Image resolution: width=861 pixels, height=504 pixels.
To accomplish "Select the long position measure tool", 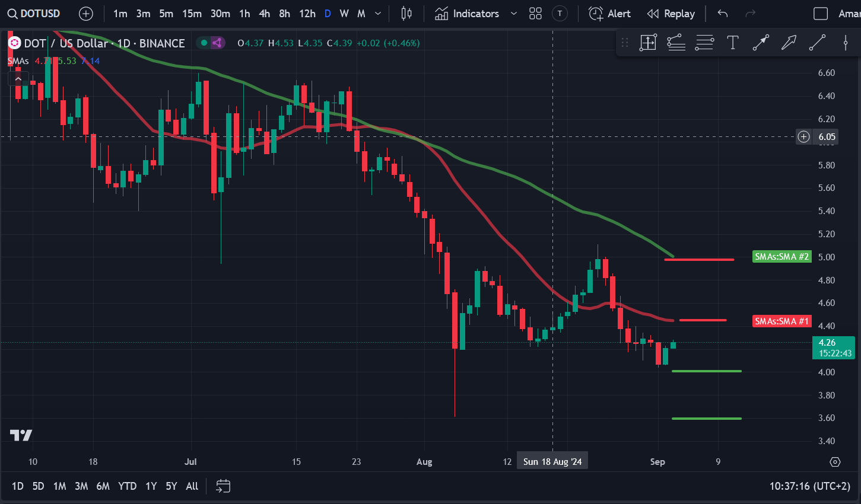I will coord(648,42).
